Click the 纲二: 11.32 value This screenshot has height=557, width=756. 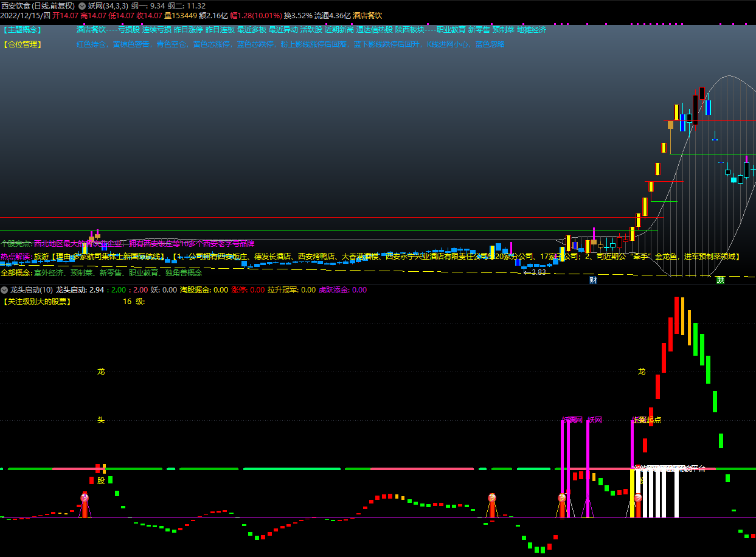[x=187, y=5]
